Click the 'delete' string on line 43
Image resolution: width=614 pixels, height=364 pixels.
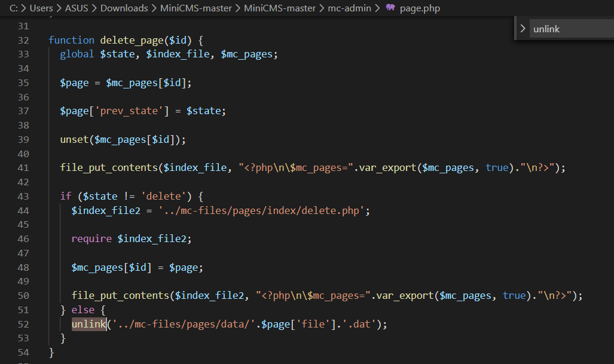coord(164,196)
